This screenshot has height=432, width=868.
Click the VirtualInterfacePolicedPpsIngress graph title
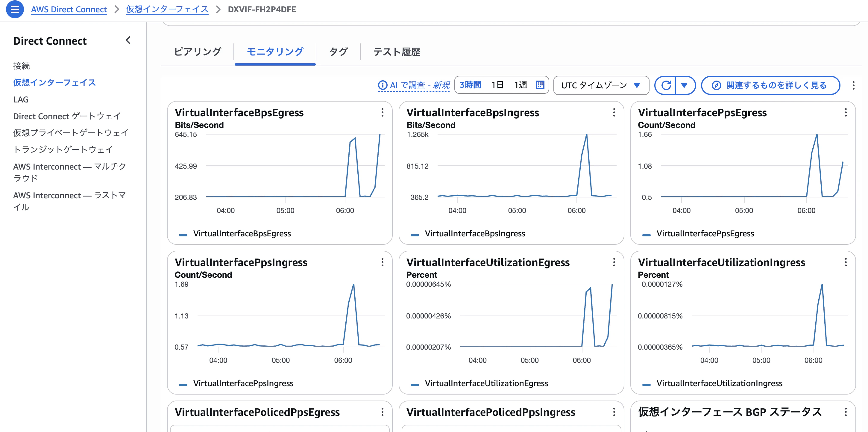click(491, 412)
